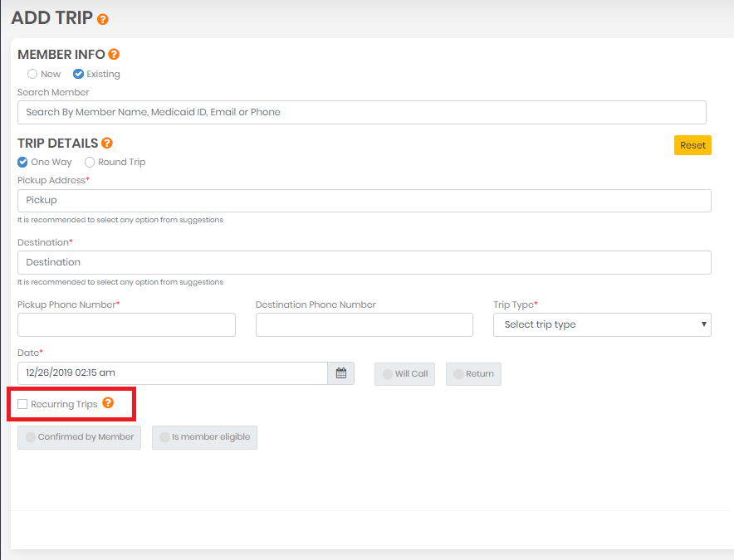Click into the Destination address field
This screenshot has width=734, height=560.
(365, 262)
